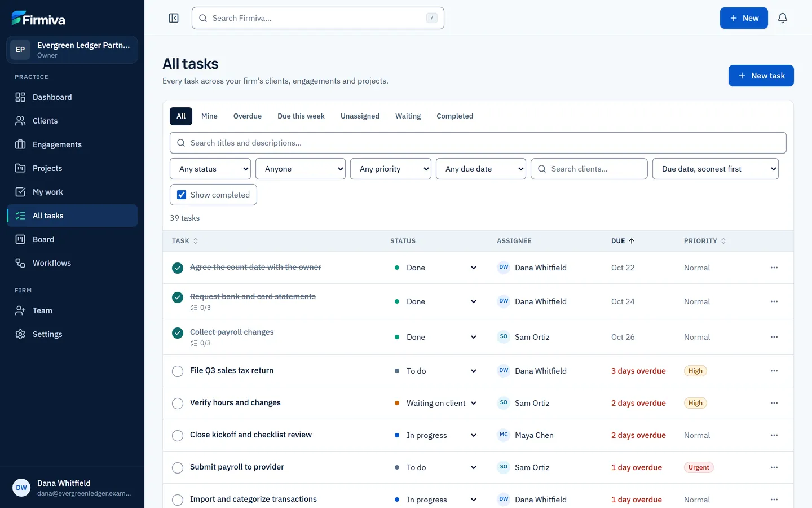
Task: Click the Workflows icon in sidebar
Action: pos(20,263)
